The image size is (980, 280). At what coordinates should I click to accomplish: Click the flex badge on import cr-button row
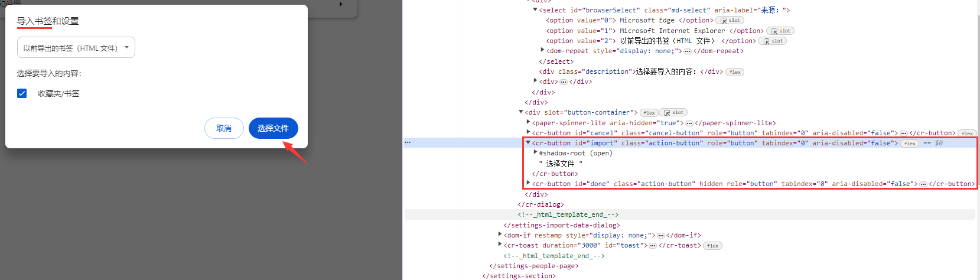tap(910, 144)
